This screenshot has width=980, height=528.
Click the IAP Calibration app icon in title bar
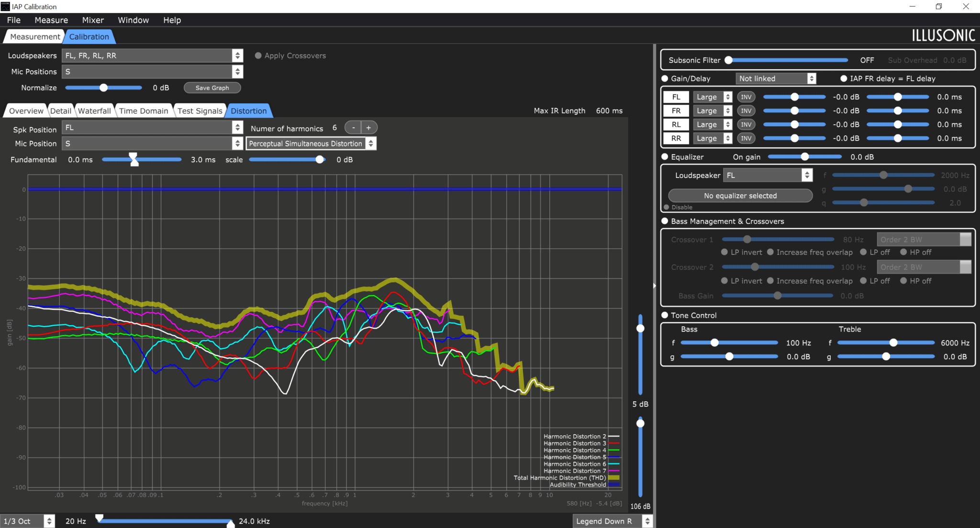5,6
